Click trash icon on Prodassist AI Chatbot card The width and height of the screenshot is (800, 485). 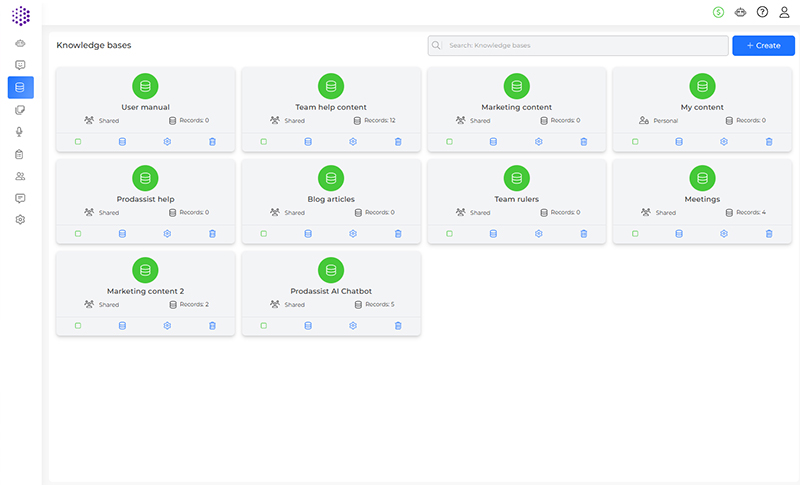point(398,326)
